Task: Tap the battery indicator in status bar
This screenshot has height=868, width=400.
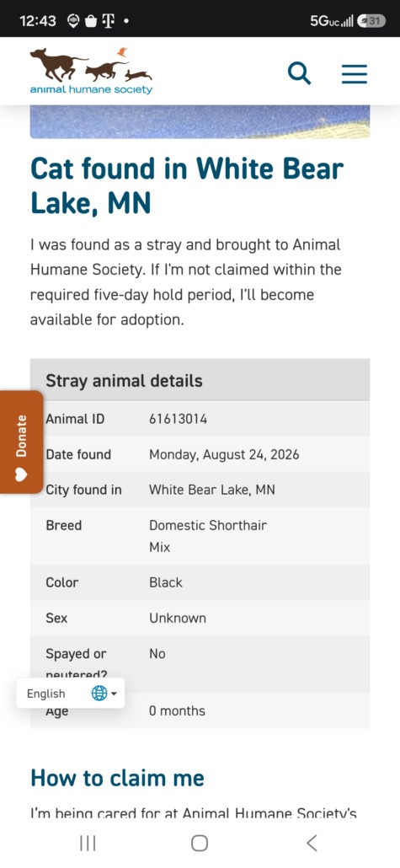Action: tap(371, 21)
